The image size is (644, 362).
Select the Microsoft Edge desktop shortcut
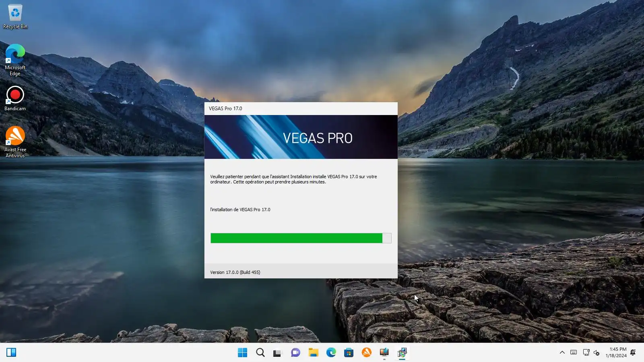tap(15, 60)
